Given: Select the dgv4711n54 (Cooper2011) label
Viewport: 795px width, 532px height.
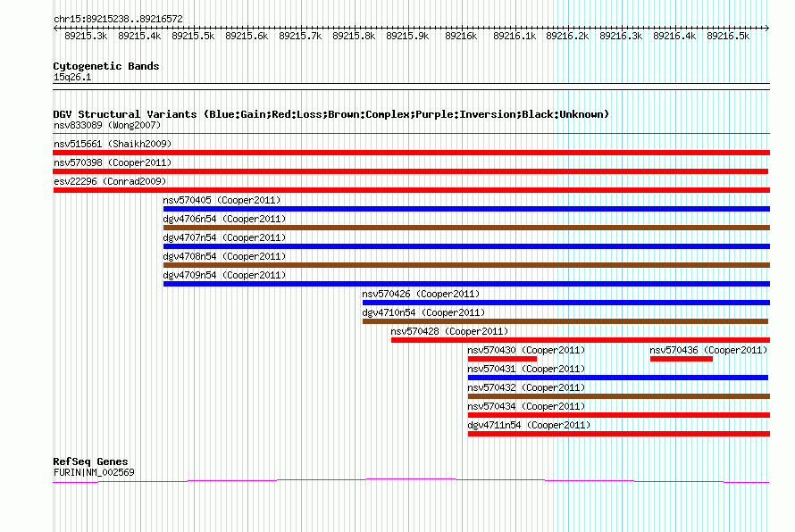Looking at the screenshot, I should [x=530, y=425].
